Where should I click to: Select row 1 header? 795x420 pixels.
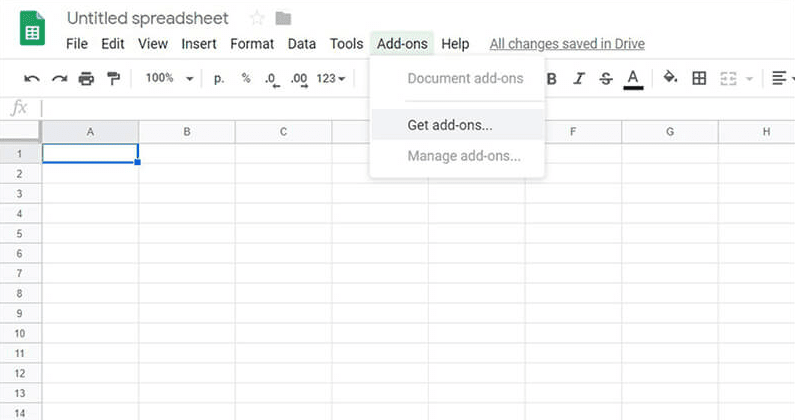tap(20, 154)
